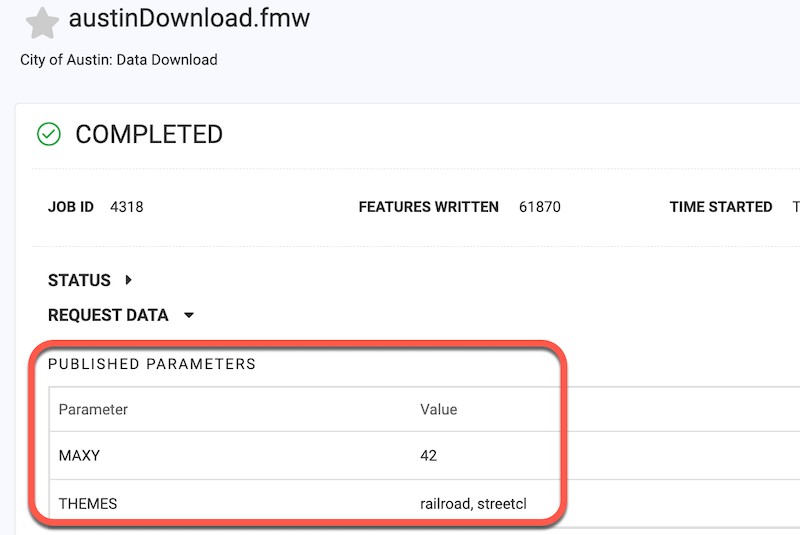Click the REQUEST DATA section label
The image size is (800, 535).
108,315
